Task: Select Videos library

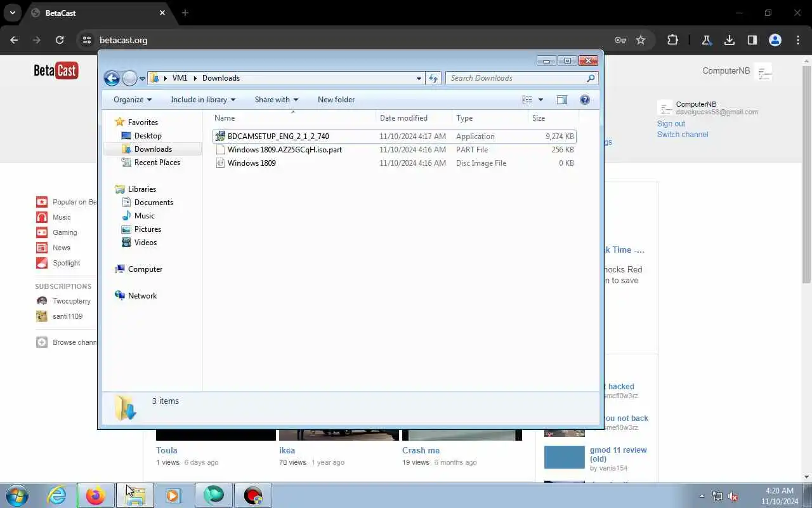Action: coord(145,243)
